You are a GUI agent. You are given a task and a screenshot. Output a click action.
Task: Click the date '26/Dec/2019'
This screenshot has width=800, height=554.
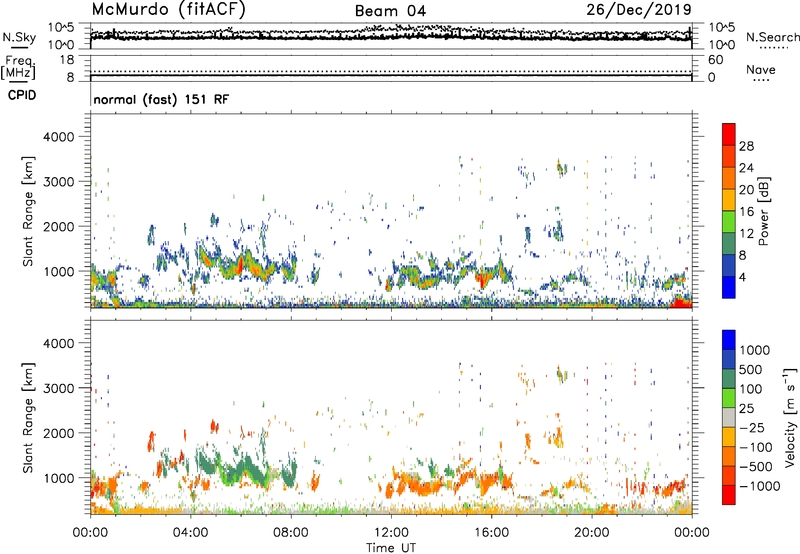pyautogui.click(x=639, y=9)
